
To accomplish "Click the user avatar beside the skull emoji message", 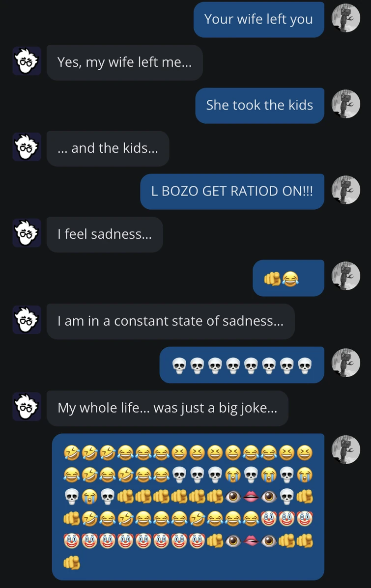I will [x=346, y=363].
